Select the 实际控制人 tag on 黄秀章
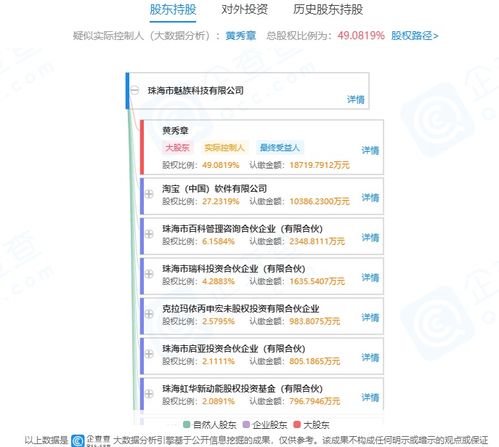Image resolution: width=499 pixels, height=447 pixels. point(224,148)
